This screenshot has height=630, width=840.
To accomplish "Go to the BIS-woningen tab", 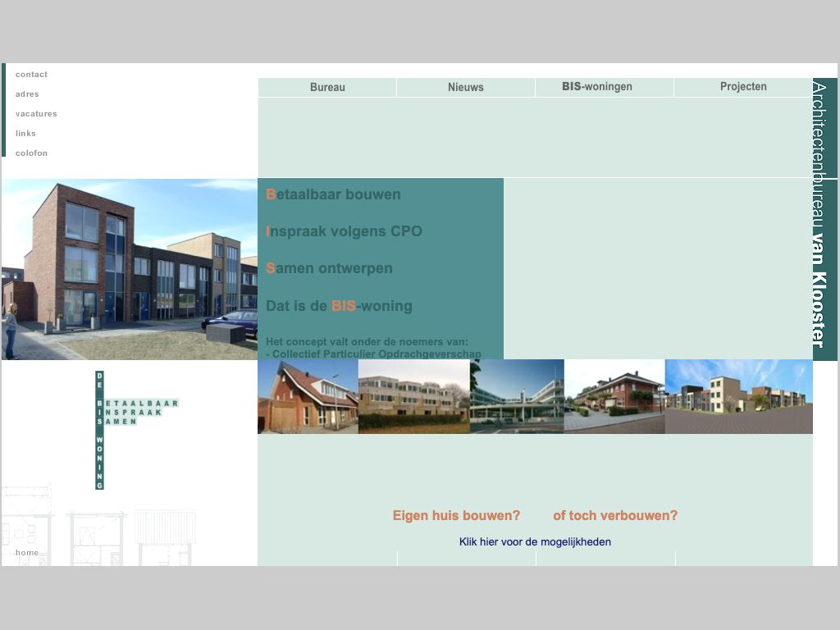I will click(596, 87).
